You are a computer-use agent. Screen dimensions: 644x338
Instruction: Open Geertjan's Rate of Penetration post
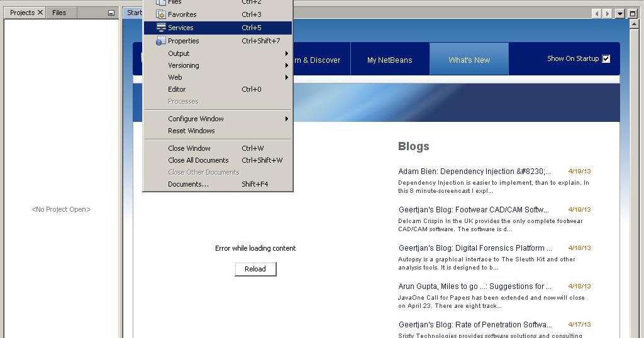(x=475, y=324)
